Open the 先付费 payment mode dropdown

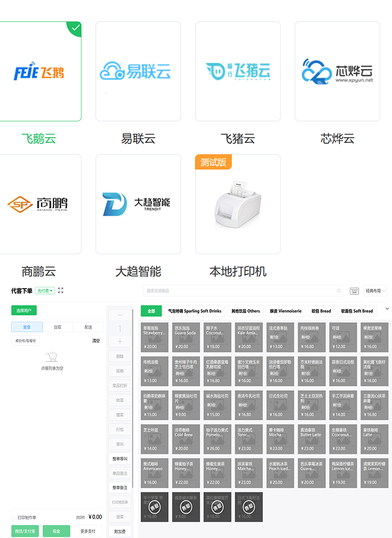pos(45,291)
